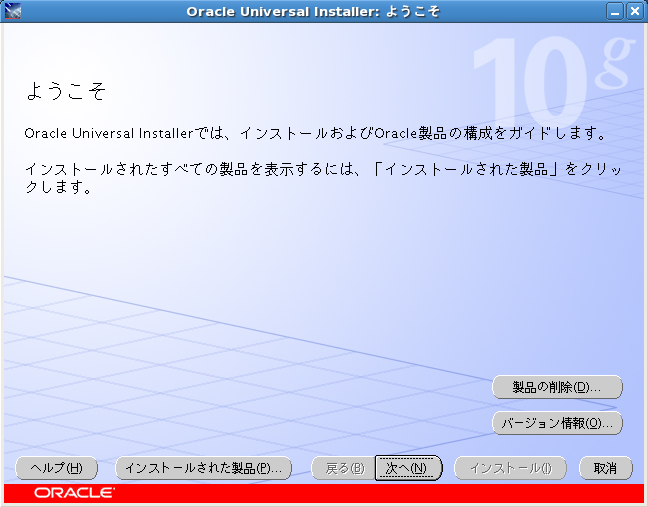Click the ようこそ heading text

point(66,90)
